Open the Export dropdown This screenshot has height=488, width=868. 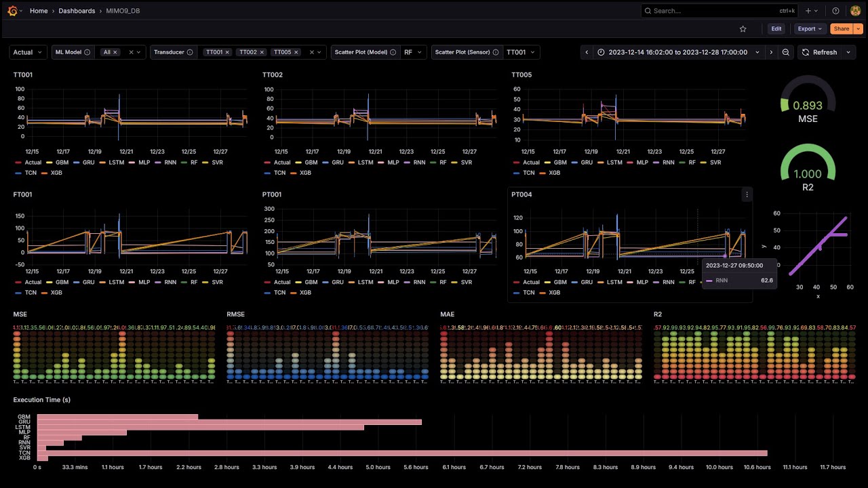pos(810,29)
